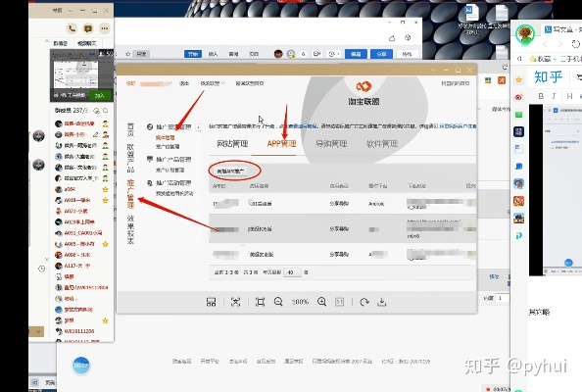Click the globe icon beside 推广资源管理
This screenshot has height=392, width=582.
point(150,127)
